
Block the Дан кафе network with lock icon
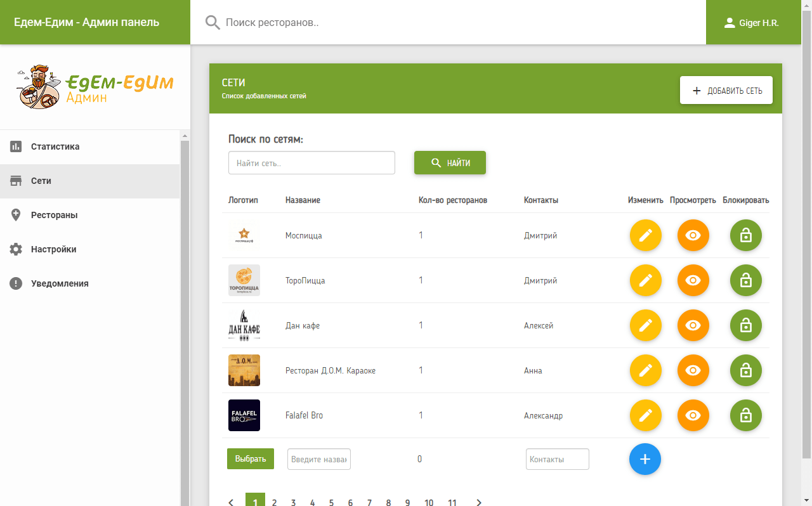pyautogui.click(x=746, y=325)
